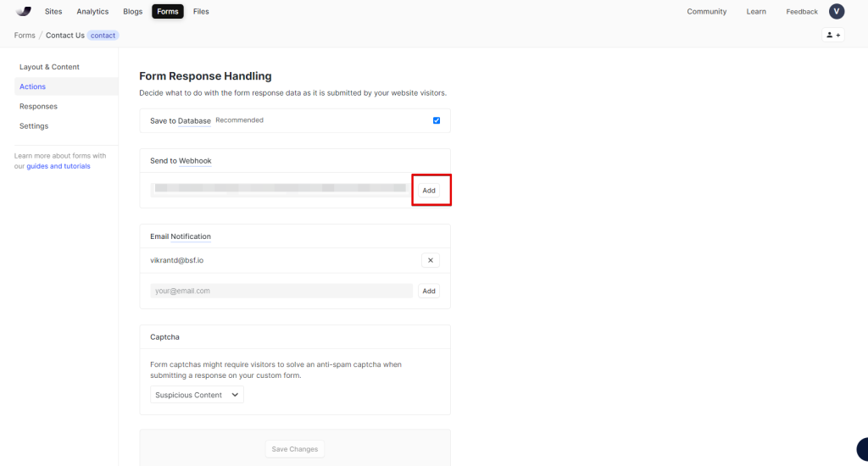Open the user avatar menu
This screenshot has width=868, height=466.
[x=837, y=11]
